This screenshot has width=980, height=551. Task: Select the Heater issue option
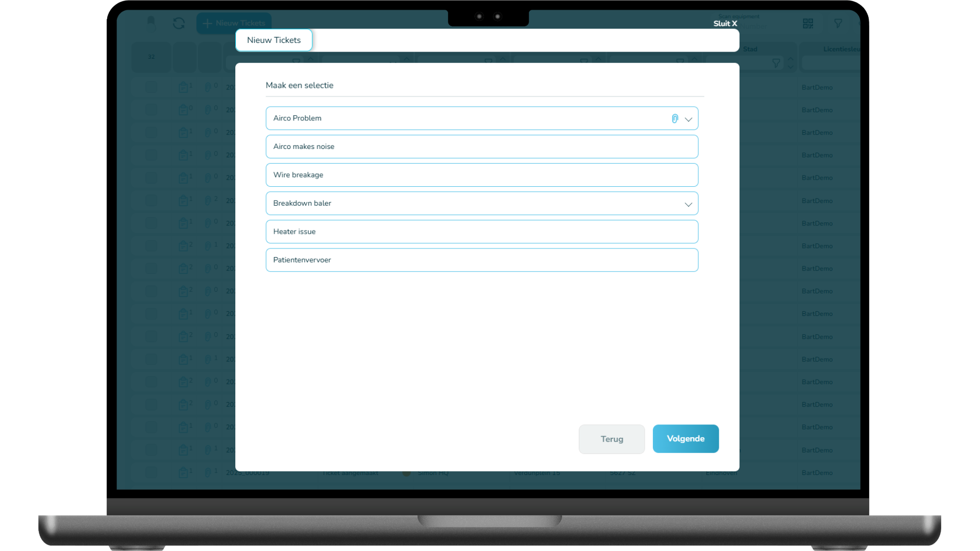point(481,232)
